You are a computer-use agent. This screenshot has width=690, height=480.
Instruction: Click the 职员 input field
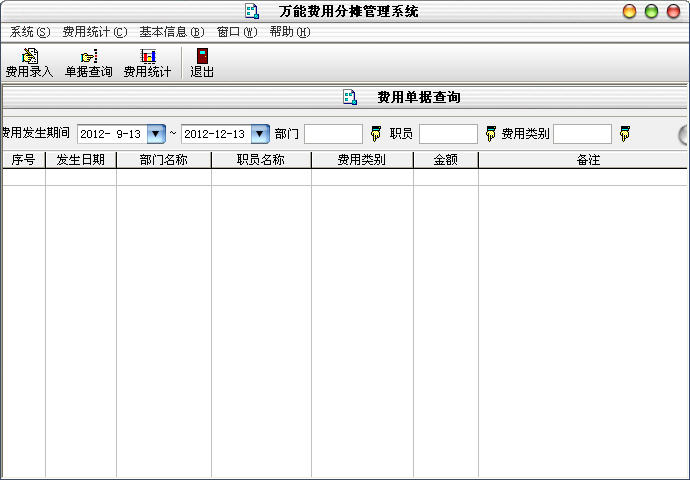(448, 134)
